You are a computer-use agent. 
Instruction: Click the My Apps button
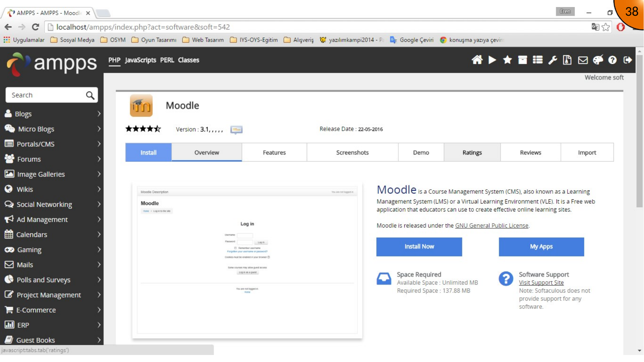541,247
